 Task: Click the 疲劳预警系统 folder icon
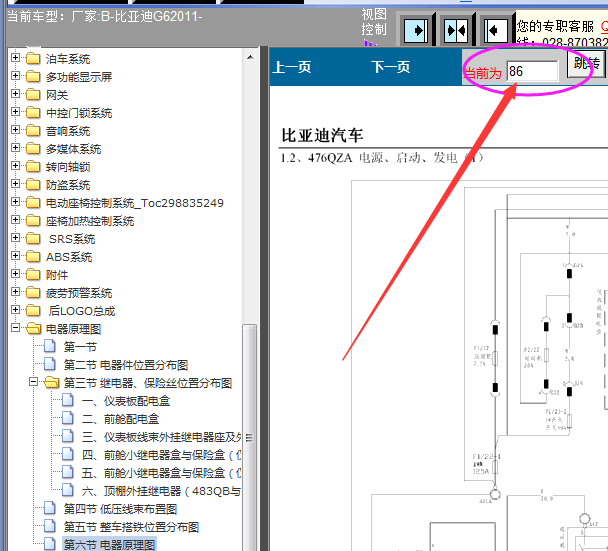(x=33, y=293)
